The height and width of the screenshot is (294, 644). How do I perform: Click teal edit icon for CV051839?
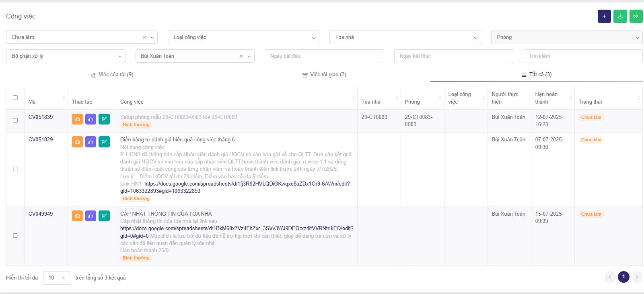tap(104, 119)
